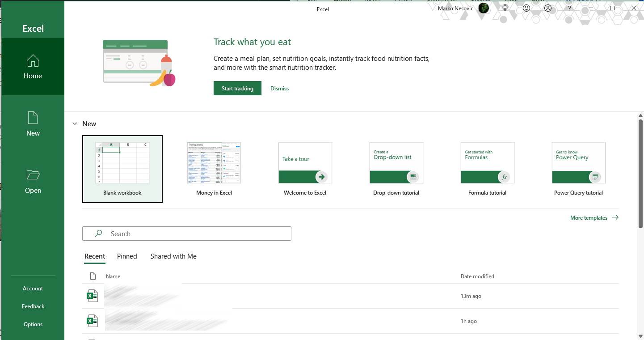This screenshot has width=644, height=340.
Task: Open Help using the question mark icon
Action: click(569, 8)
